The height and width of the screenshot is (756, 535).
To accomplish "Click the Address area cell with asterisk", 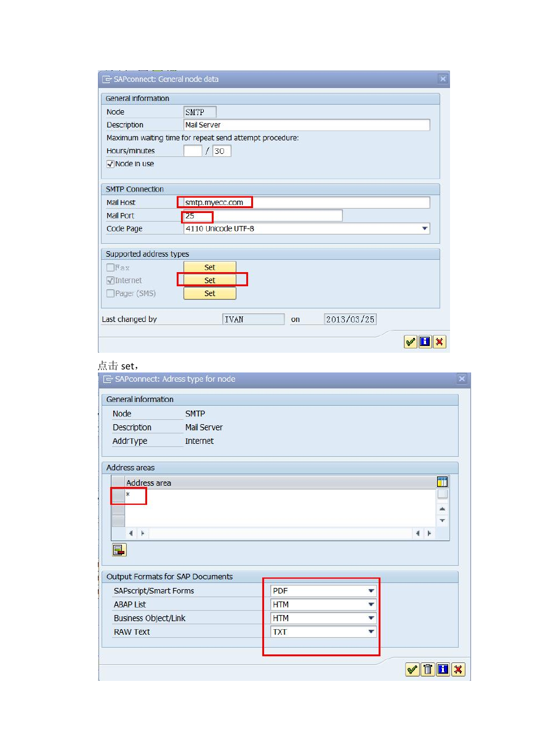I will tap(280, 496).
